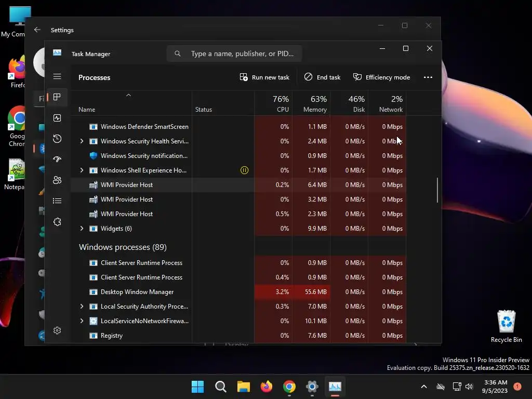Click the process list vertical scrollbar thumb
This screenshot has height=399, width=532.
click(437, 190)
